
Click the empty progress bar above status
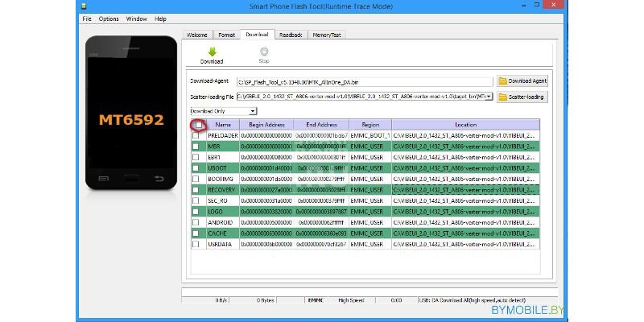coord(369,291)
